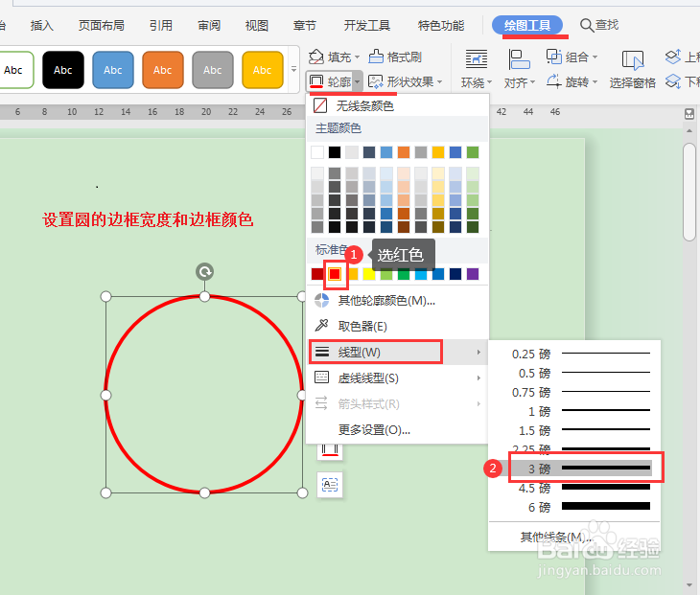The width and height of the screenshot is (700, 595).
Task: Open the Rotate (旋转) dropdown arrow
Action: click(x=595, y=82)
